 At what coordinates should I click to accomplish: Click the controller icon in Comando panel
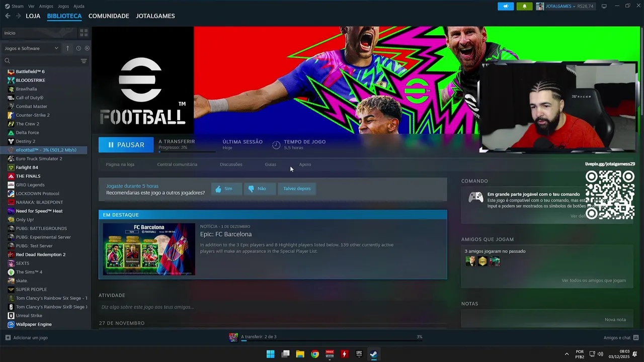point(476,198)
